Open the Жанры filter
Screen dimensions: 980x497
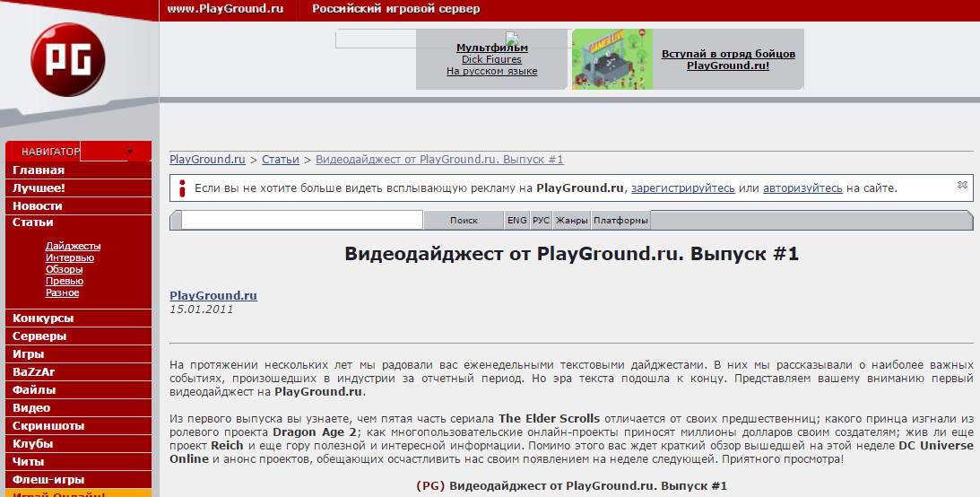coord(572,220)
